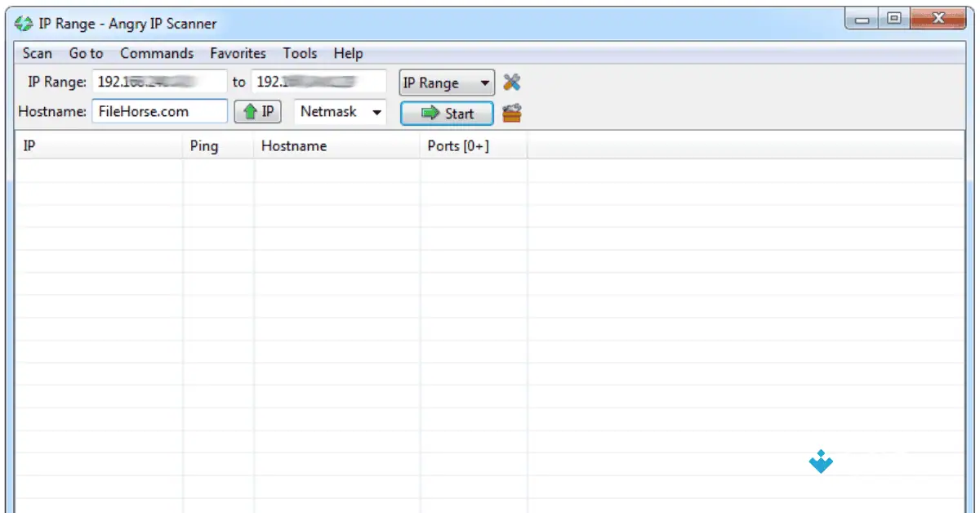Open the Commands menu
Screen dimensions: 980x513
coord(157,53)
